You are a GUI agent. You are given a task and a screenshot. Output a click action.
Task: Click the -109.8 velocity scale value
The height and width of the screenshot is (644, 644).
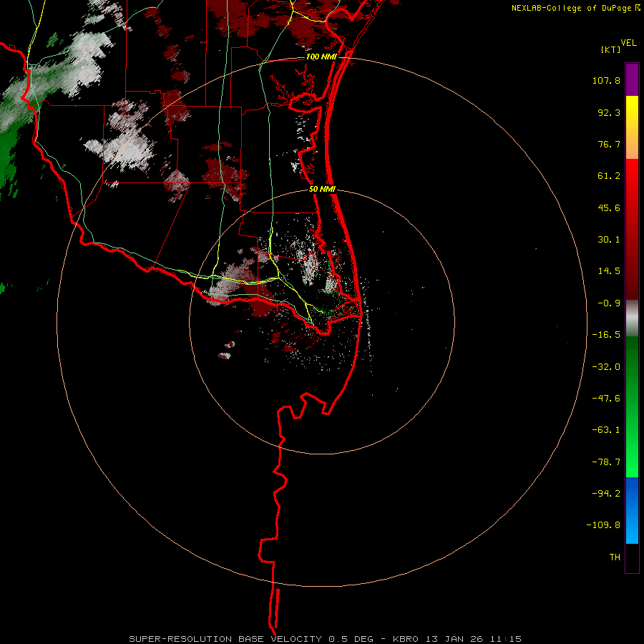click(603, 525)
